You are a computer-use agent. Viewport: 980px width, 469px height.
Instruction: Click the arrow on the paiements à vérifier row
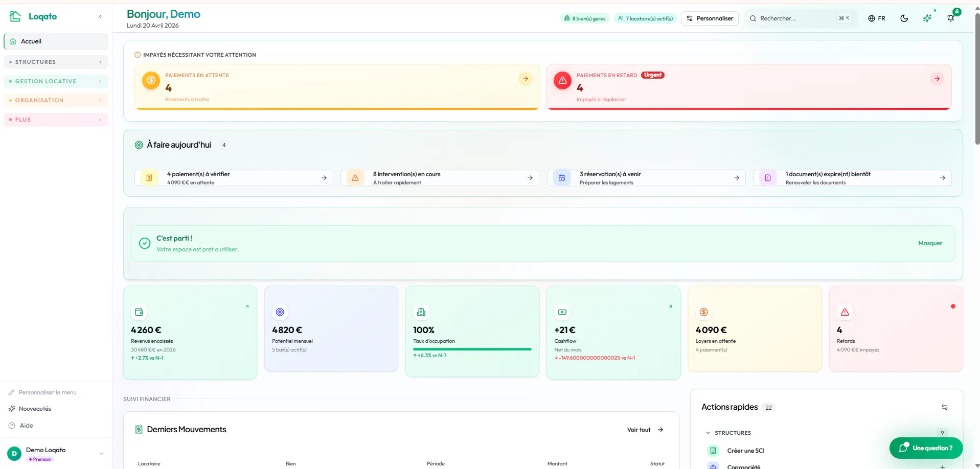(324, 178)
